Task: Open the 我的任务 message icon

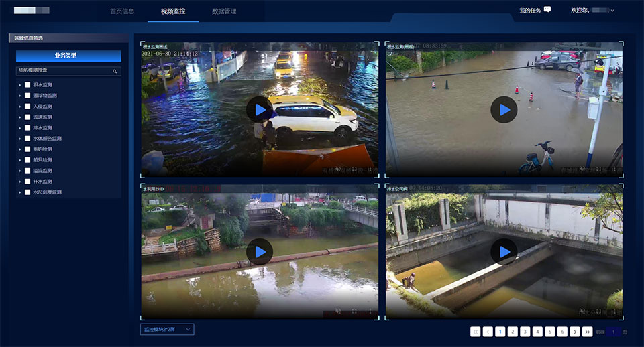Action: point(547,10)
